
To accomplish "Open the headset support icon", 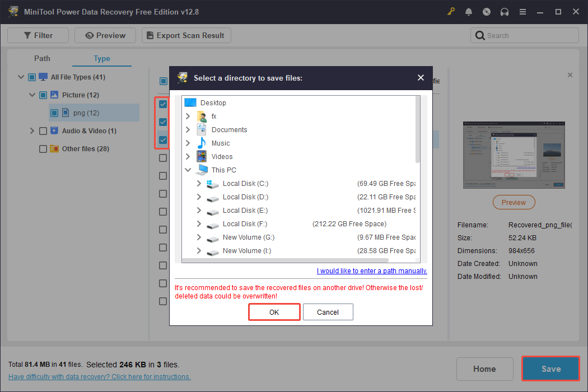I will point(505,11).
